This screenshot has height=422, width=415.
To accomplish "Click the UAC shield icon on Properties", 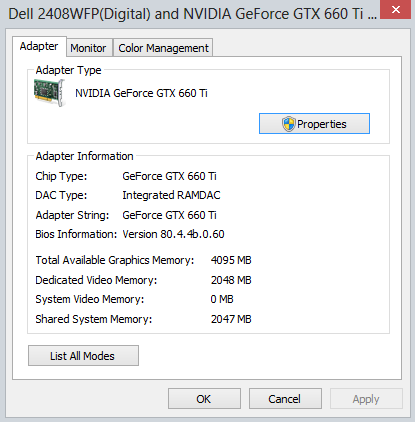I will tap(289, 124).
